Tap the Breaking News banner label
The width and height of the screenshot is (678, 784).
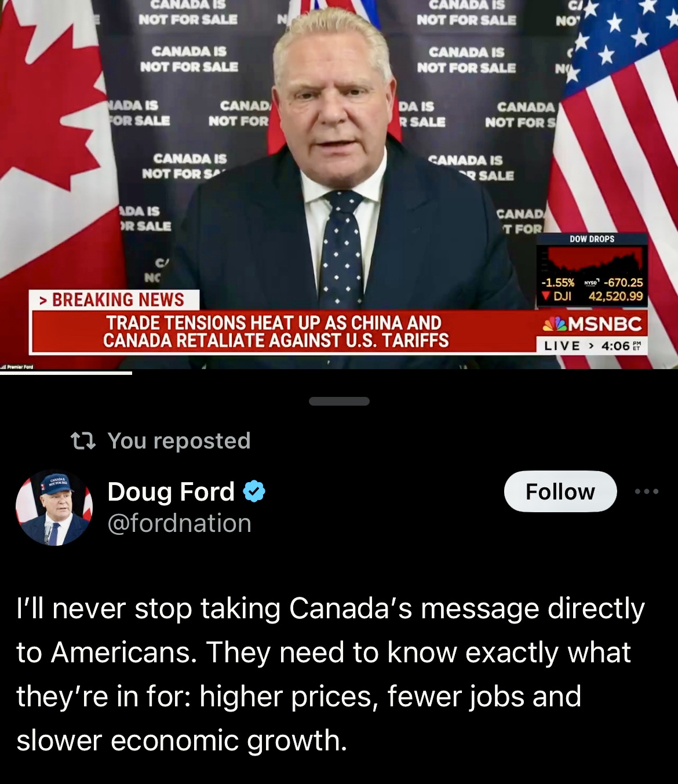[115, 300]
